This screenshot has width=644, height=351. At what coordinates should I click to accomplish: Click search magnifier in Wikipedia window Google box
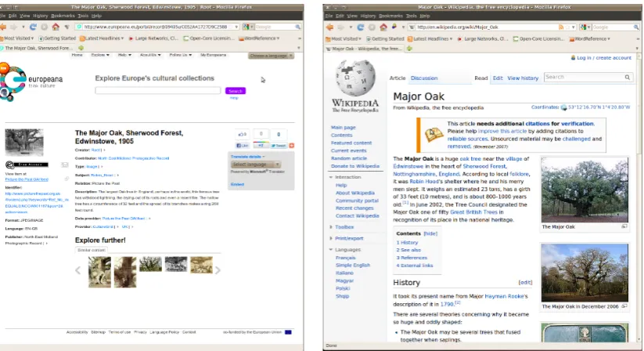click(636, 27)
